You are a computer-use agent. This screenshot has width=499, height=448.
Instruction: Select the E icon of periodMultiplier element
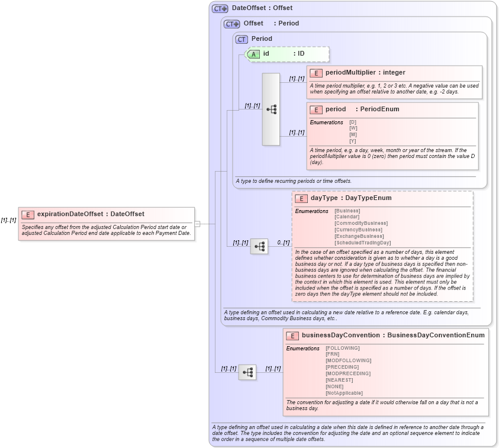tap(316, 72)
